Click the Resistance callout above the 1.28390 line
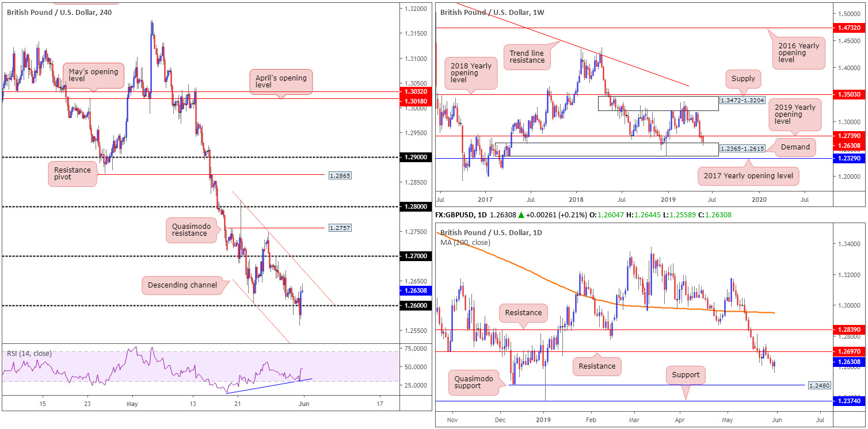The image size is (868, 429). pyautogui.click(x=523, y=313)
